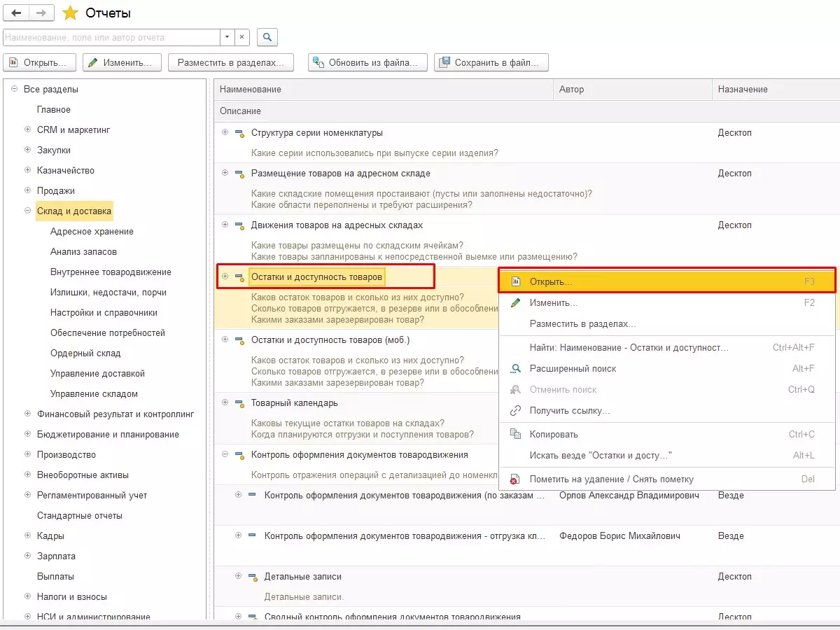The height and width of the screenshot is (630, 840).
Task: Expand the Закупки section
Action: point(28,150)
